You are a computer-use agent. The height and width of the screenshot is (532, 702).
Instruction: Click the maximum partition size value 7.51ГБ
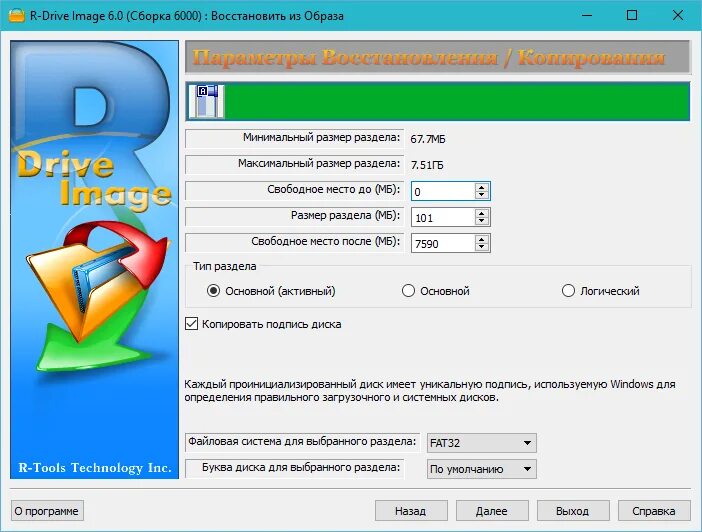coord(427,165)
